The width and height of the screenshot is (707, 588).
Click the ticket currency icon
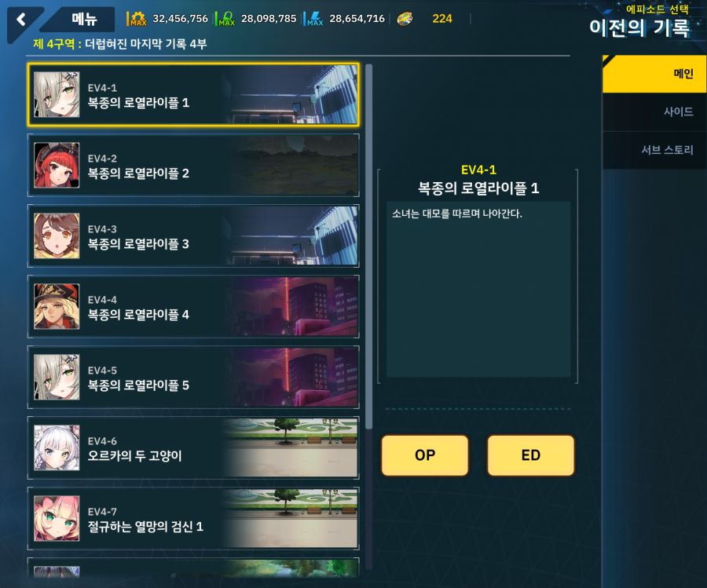(405, 19)
